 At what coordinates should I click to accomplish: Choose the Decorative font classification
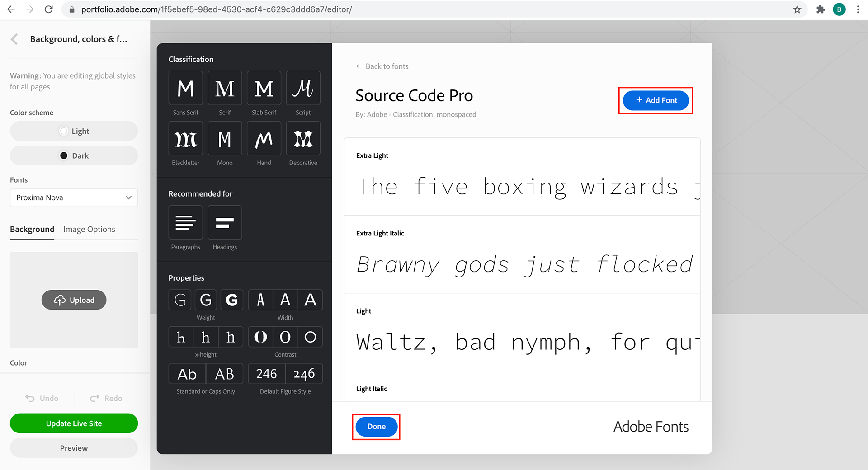tap(303, 139)
